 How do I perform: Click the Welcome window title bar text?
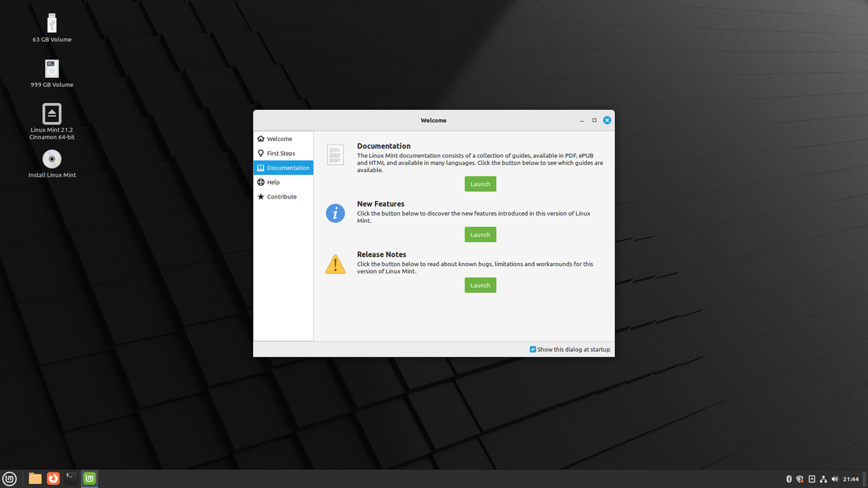(433, 121)
